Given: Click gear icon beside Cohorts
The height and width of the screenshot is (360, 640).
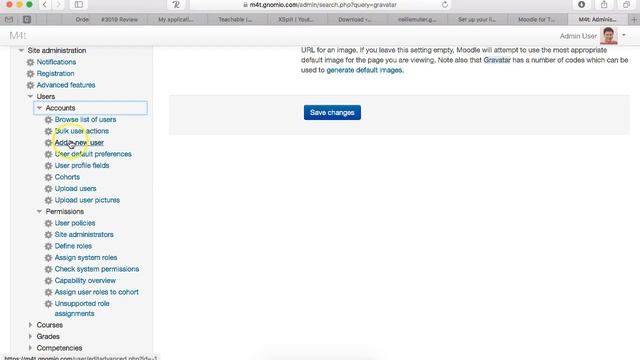Looking at the screenshot, I should (x=48, y=177).
